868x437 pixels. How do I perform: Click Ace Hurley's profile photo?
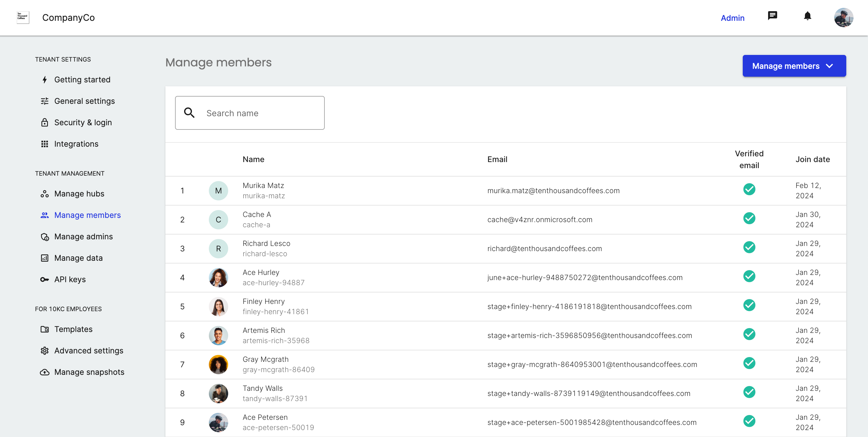coord(218,278)
